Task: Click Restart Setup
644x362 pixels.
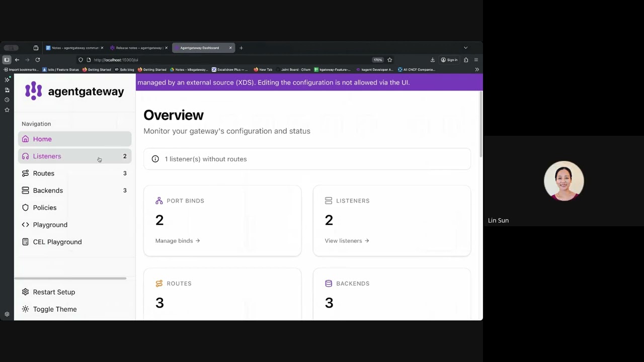Action: (x=74, y=292)
